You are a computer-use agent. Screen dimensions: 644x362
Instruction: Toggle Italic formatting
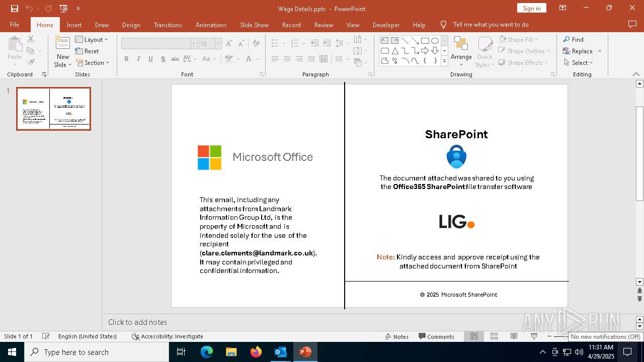[138, 59]
